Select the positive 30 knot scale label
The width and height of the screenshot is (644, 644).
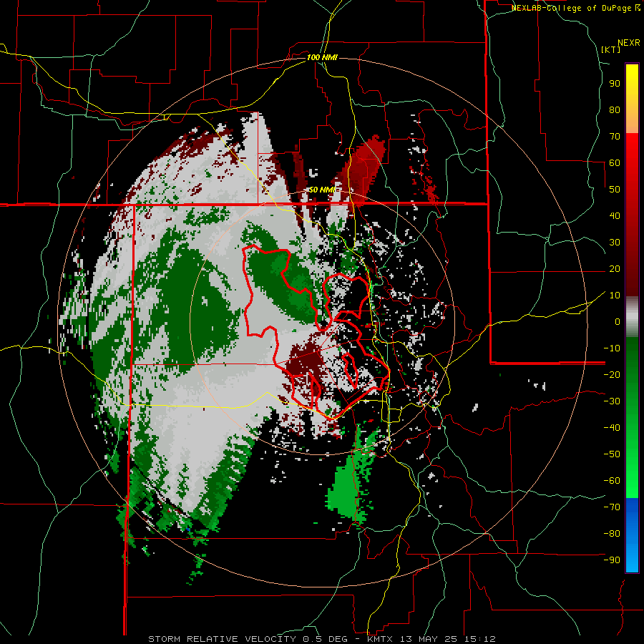pyautogui.click(x=615, y=243)
